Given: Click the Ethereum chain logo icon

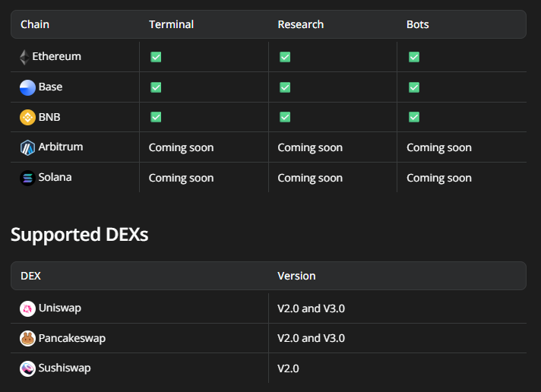Looking at the screenshot, I should [24, 57].
